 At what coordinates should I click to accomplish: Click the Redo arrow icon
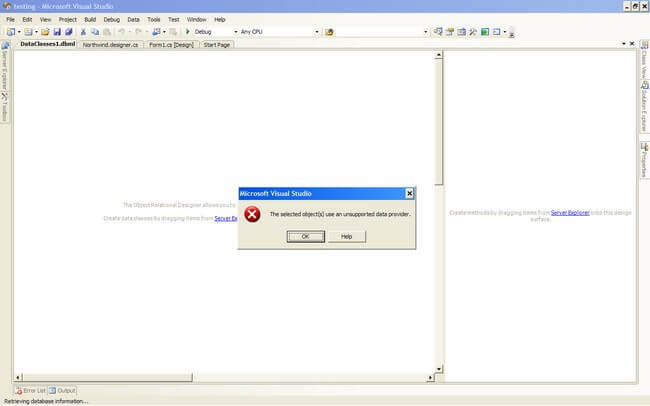pos(138,32)
